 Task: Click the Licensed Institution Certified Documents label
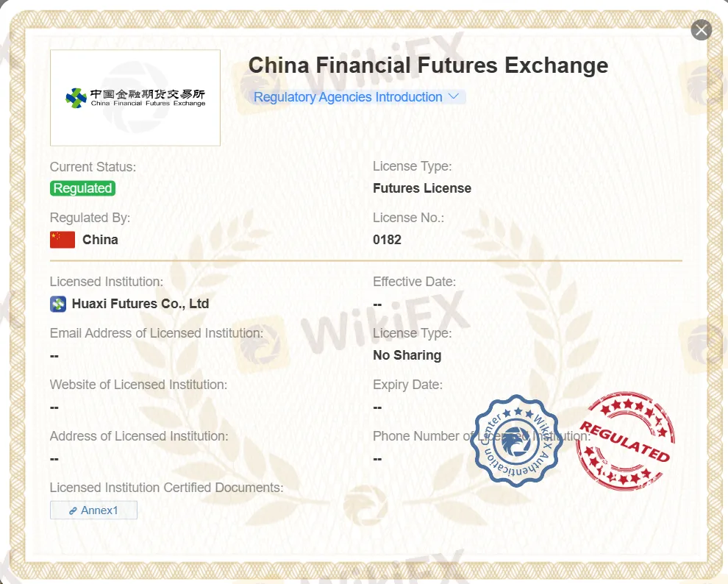166,488
